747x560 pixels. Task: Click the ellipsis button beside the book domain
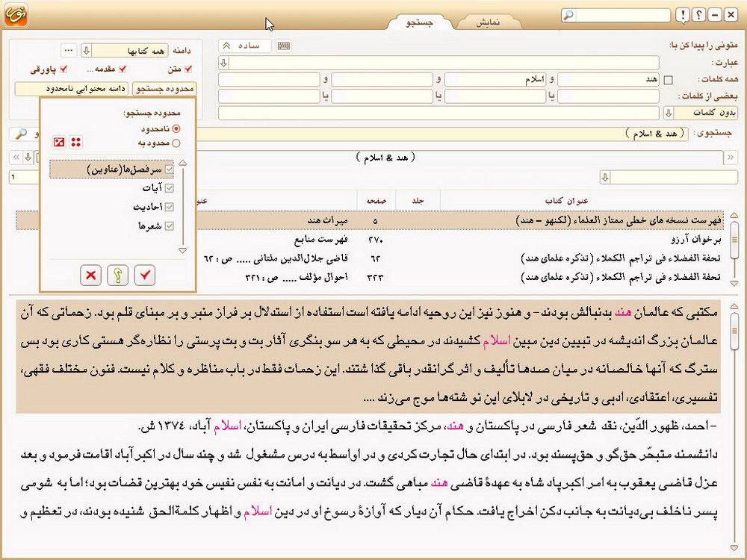[69, 50]
